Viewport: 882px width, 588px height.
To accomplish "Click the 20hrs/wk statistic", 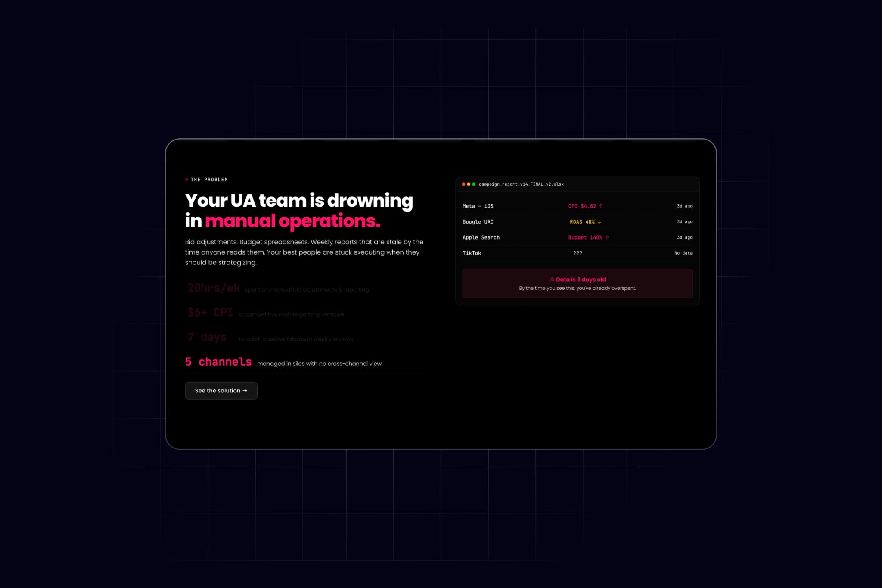I will click(x=214, y=288).
